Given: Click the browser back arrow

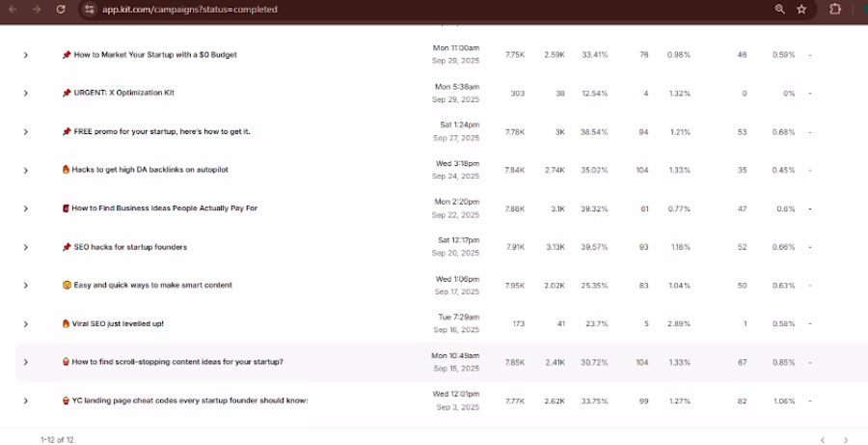Looking at the screenshot, I should tap(14, 9).
